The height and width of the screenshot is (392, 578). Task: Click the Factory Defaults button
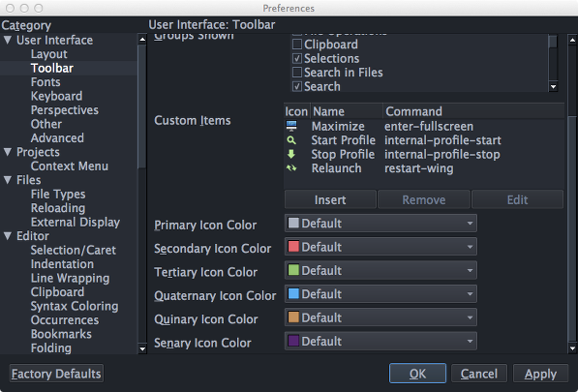point(56,374)
